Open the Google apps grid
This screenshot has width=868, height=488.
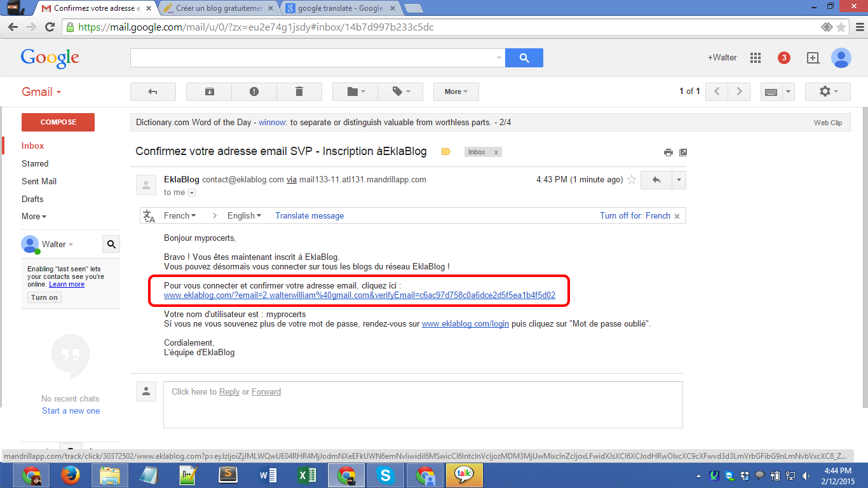pyautogui.click(x=756, y=58)
